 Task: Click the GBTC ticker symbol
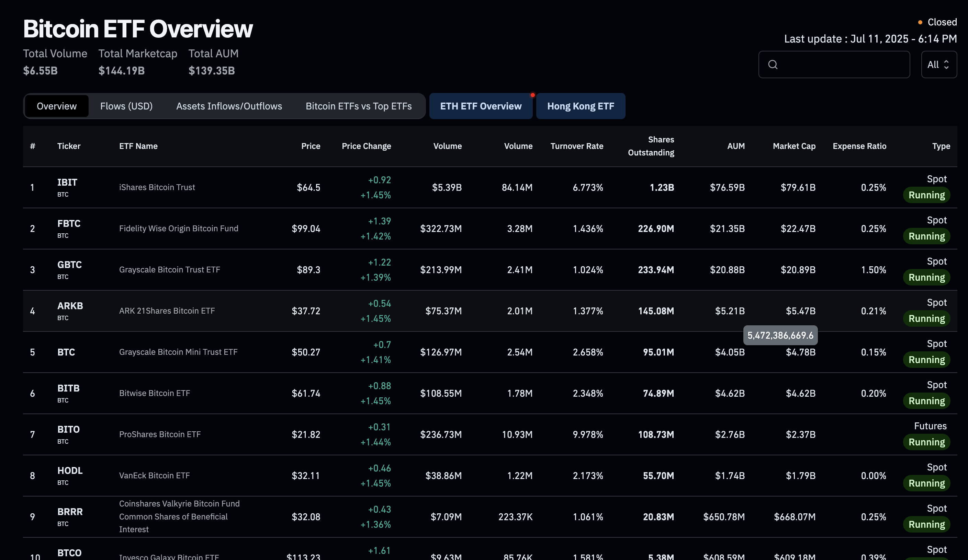69,265
